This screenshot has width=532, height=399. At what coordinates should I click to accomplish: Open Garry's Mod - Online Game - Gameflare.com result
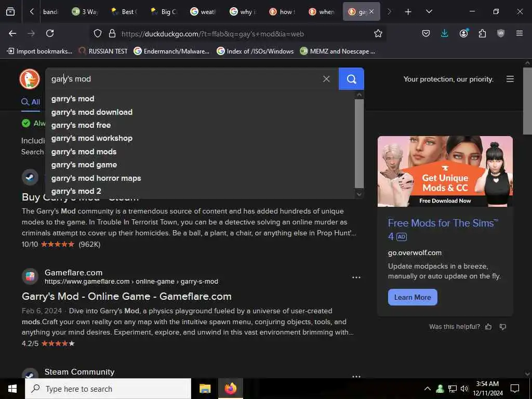click(127, 296)
